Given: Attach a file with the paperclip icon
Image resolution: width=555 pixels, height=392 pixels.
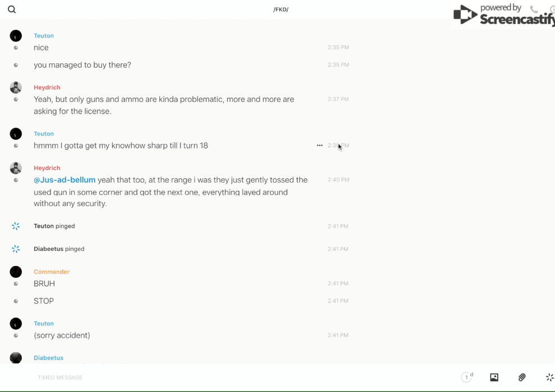Looking at the screenshot, I should pyautogui.click(x=522, y=377).
